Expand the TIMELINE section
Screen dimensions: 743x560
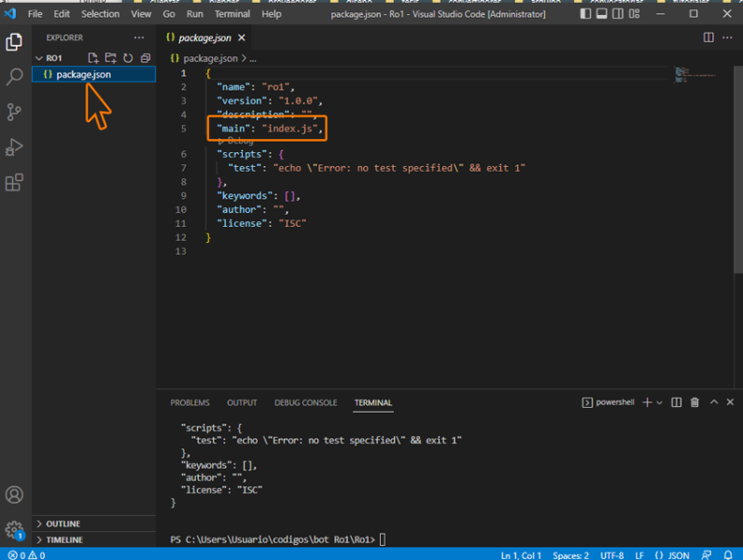point(63,539)
